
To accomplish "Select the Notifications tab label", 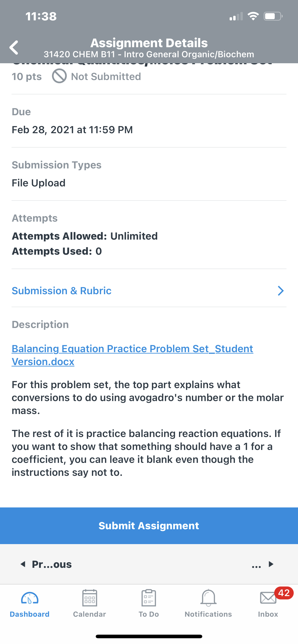I will [208, 614].
